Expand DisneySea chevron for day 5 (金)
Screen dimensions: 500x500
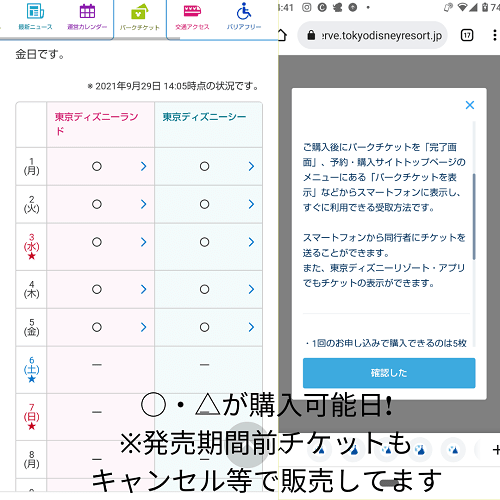pos(251,327)
